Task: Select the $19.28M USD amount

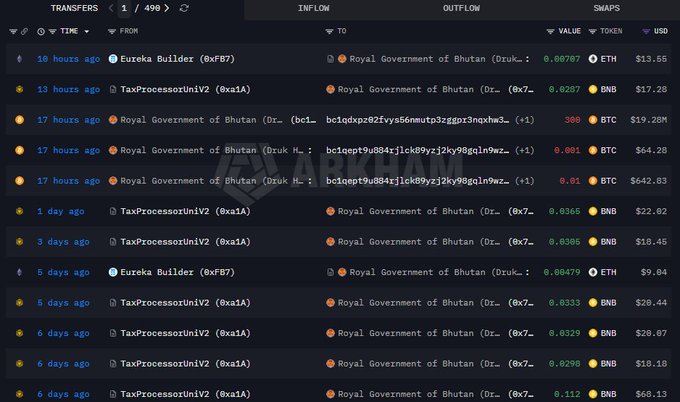Action: point(648,120)
